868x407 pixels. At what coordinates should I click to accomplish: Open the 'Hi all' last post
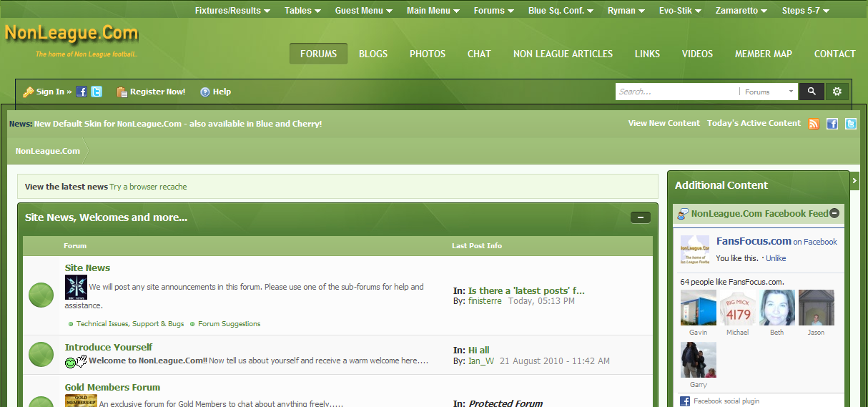point(479,350)
